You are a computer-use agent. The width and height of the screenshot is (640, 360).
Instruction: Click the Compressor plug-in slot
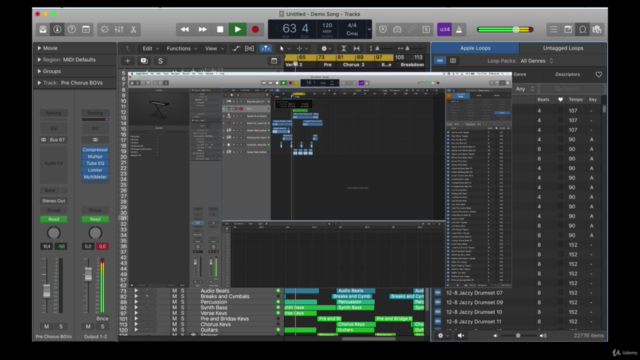point(95,150)
